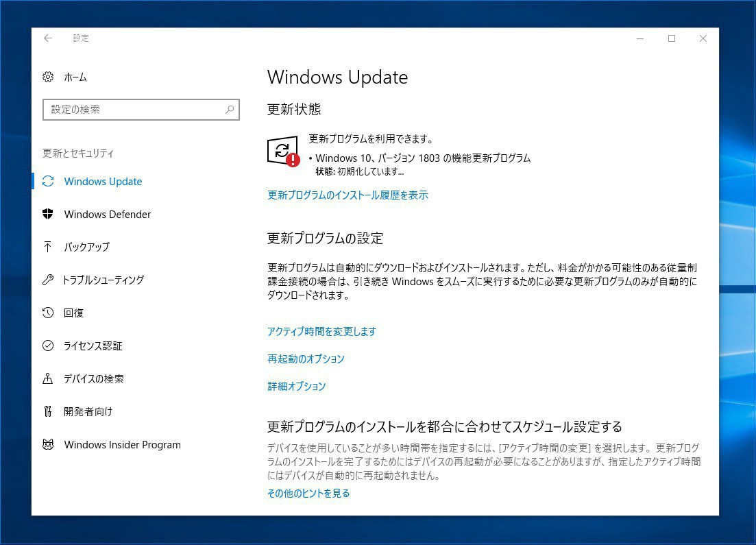The width and height of the screenshot is (756, 545).
Task: Click the recovery clock icon
Action: (48, 313)
